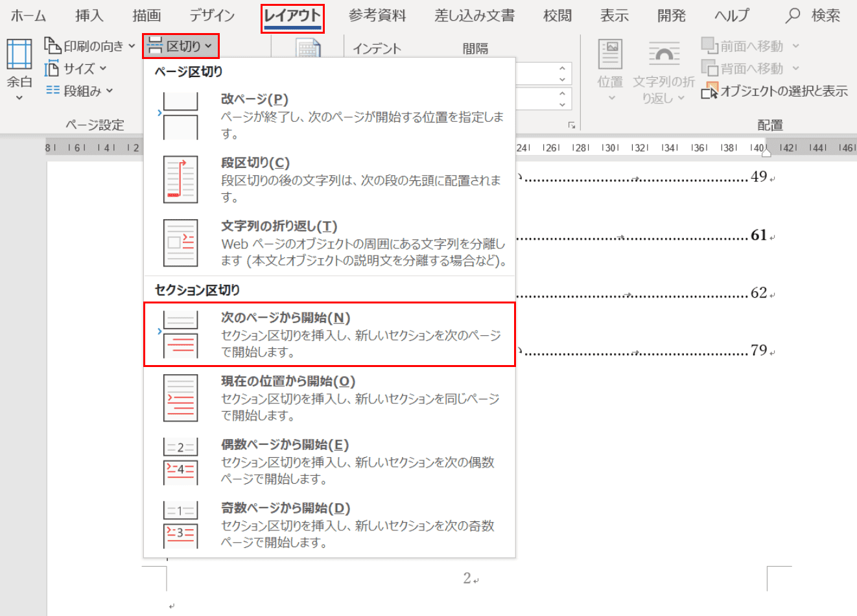The height and width of the screenshot is (616, 857).
Task: Open the 余白 (Margins) button
Action: point(19,70)
